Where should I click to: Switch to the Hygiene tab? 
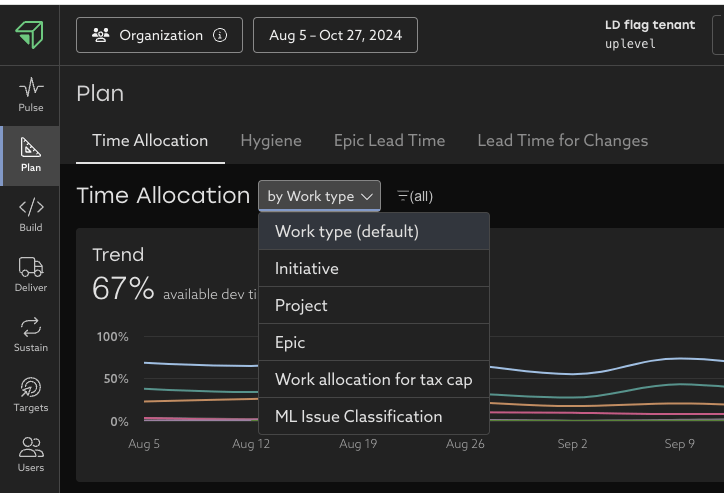coord(271,141)
